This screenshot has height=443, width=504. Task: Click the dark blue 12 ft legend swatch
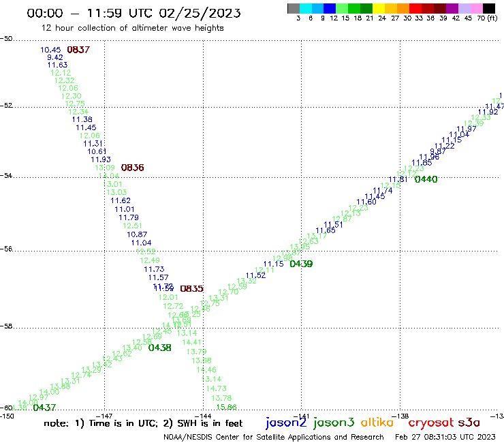tap(330, 8)
